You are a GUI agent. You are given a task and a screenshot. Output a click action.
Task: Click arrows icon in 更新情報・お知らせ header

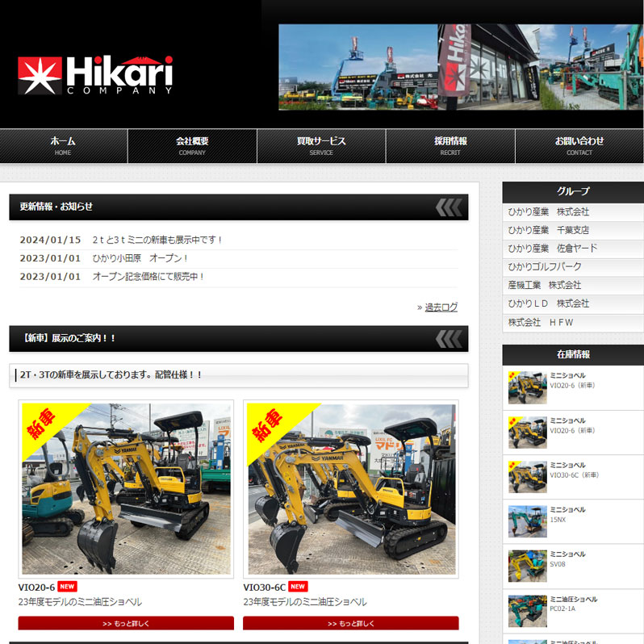(x=449, y=207)
